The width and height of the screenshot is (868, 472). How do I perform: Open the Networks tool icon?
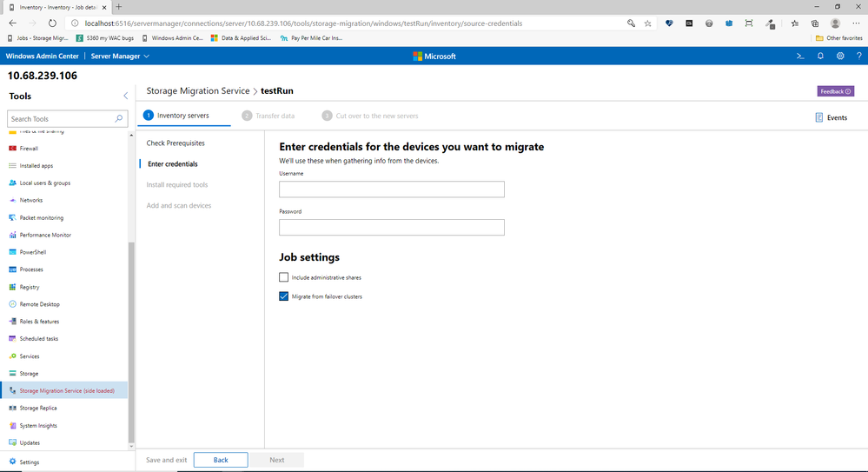[13, 200]
